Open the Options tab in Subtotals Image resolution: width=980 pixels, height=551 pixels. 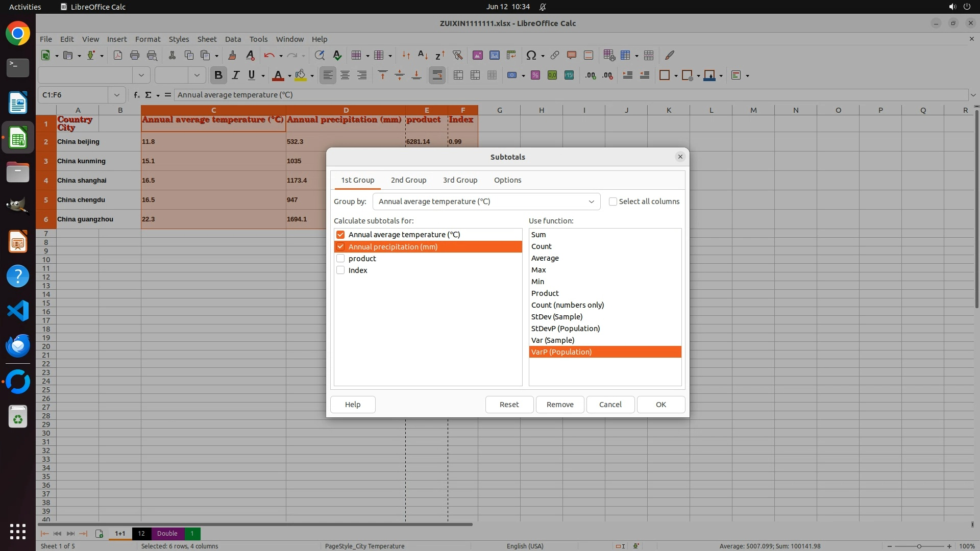tap(507, 180)
